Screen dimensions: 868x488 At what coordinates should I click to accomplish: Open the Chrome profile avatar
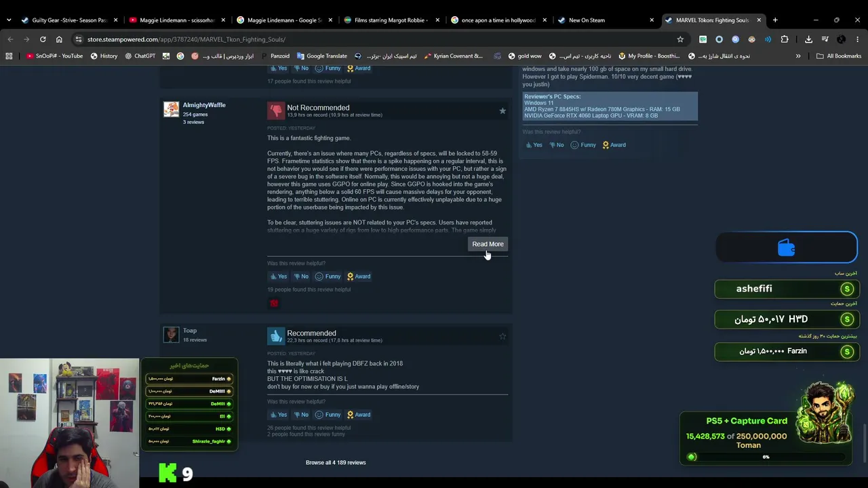tap(841, 39)
